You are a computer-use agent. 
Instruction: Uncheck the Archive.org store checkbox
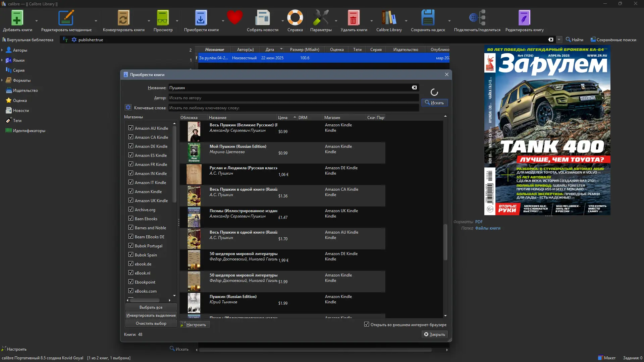131,209
